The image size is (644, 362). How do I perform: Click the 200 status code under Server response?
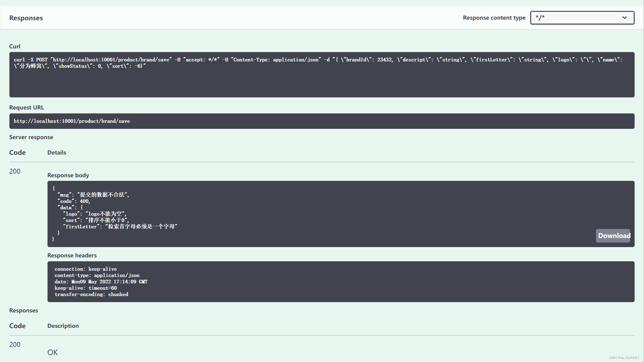14,171
